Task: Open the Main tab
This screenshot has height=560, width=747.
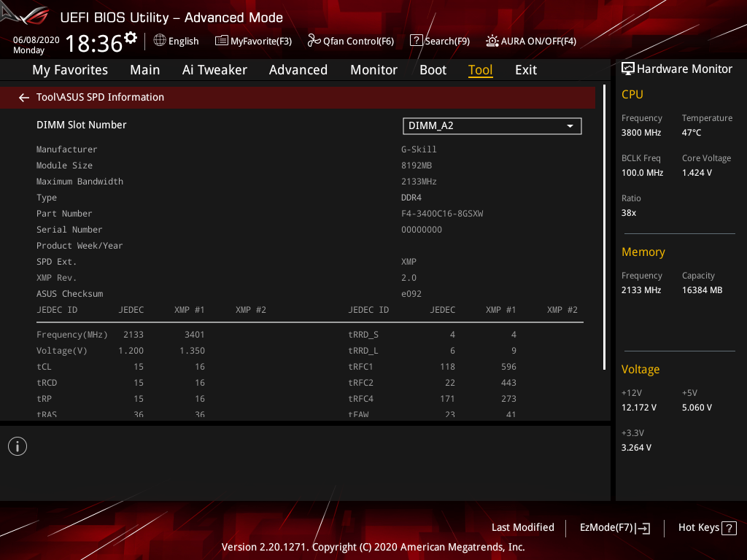Action: pyautogui.click(x=145, y=70)
